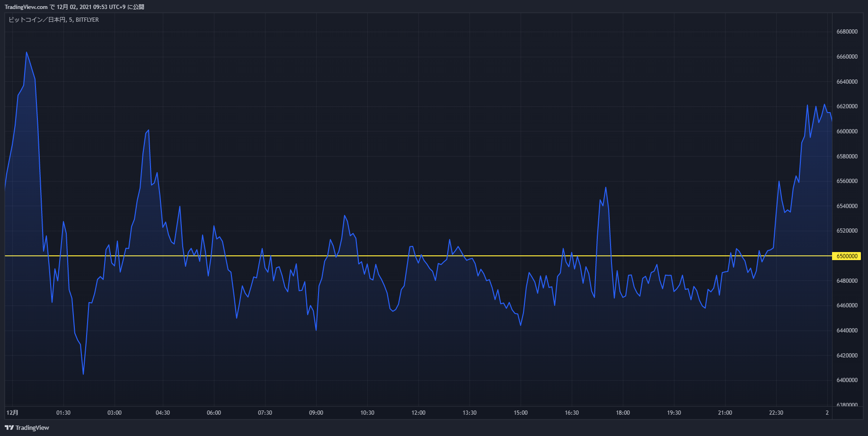Click the 04:30 time axis label
868x436 pixels.
[163, 413]
